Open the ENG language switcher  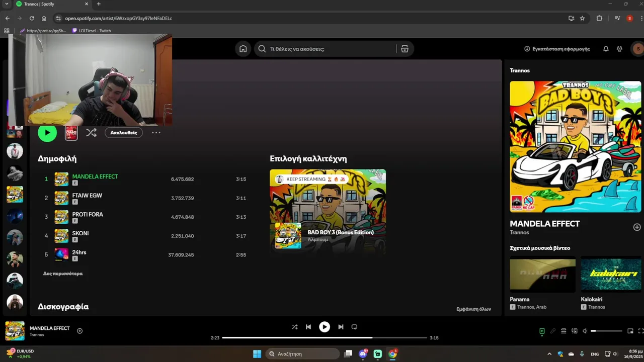coord(595,354)
